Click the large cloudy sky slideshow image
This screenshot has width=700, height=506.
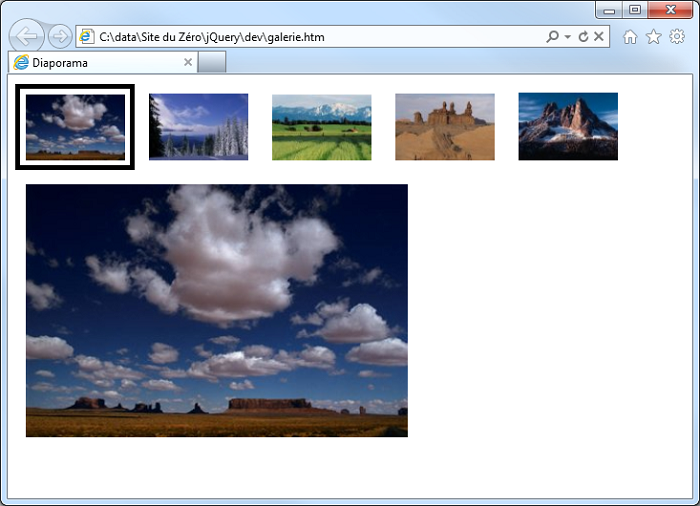pyautogui.click(x=217, y=310)
